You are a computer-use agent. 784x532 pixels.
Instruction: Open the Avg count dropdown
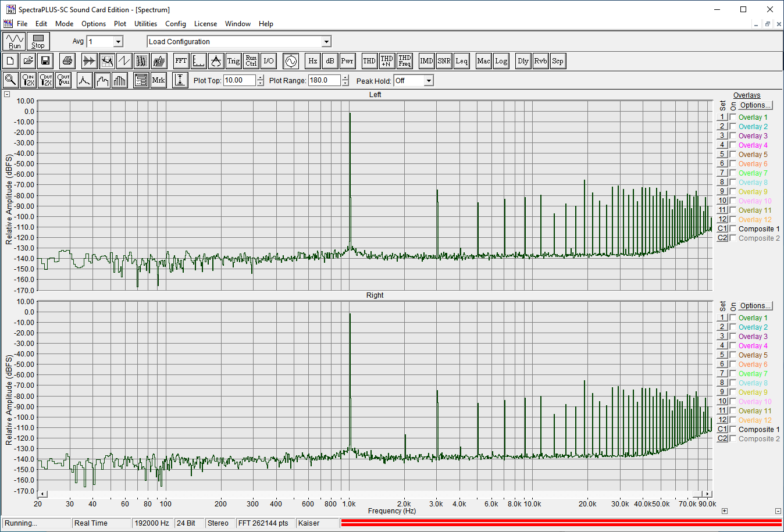point(118,42)
